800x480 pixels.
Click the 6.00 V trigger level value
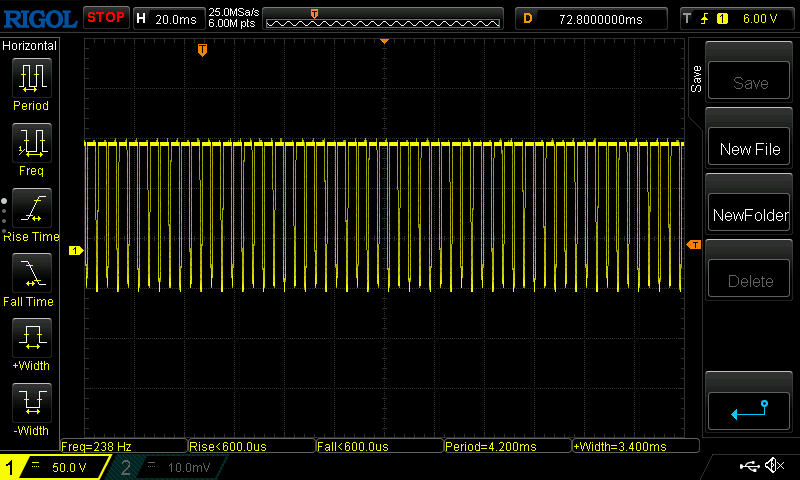[760, 19]
